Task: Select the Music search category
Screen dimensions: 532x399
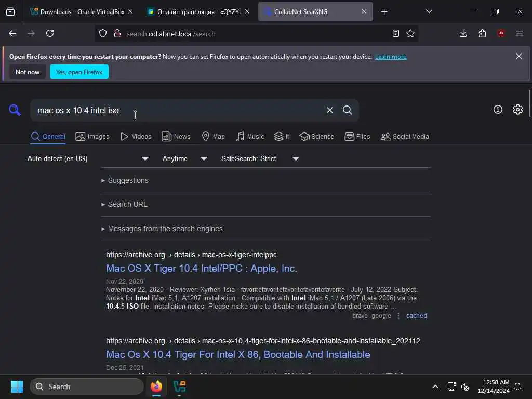Action: click(x=250, y=137)
